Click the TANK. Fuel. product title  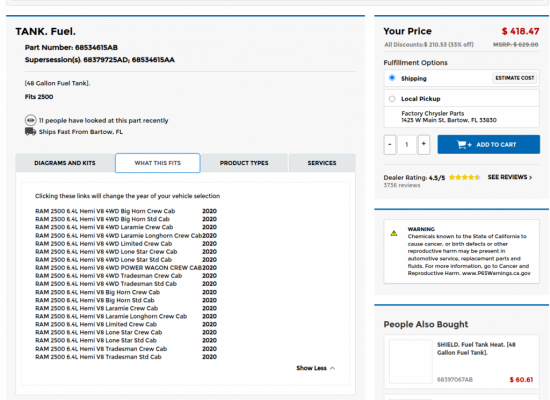coord(46,32)
